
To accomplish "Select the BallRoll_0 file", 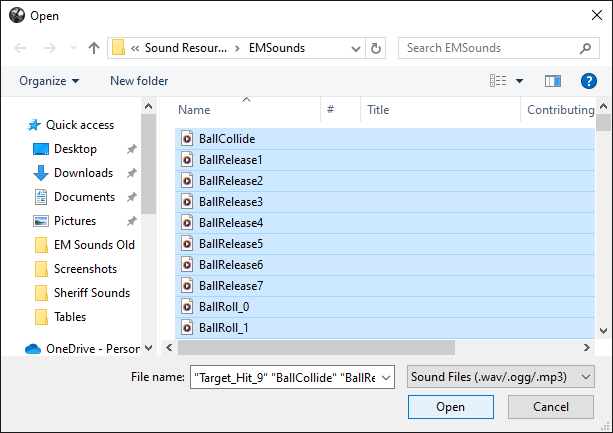I will click(x=224, y=307).
